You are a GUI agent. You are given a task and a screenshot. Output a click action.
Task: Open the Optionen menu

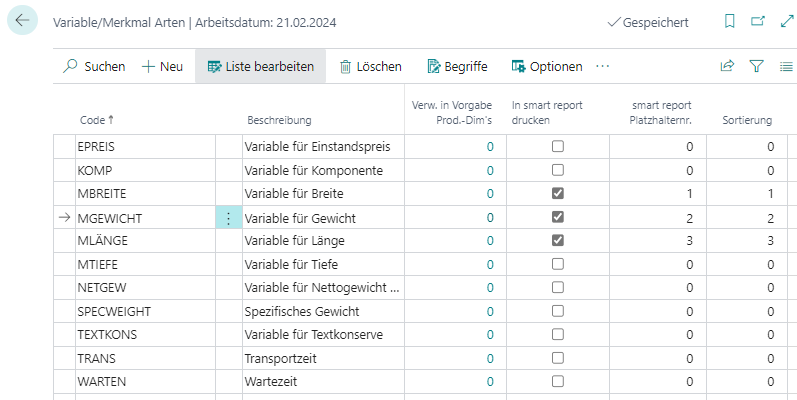coord(546,66)
